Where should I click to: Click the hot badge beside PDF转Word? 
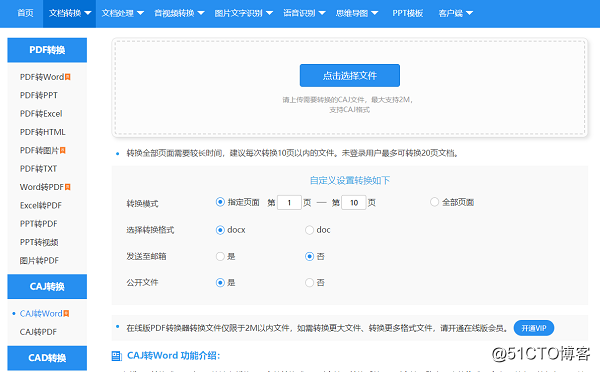click(x=68, y=77)
